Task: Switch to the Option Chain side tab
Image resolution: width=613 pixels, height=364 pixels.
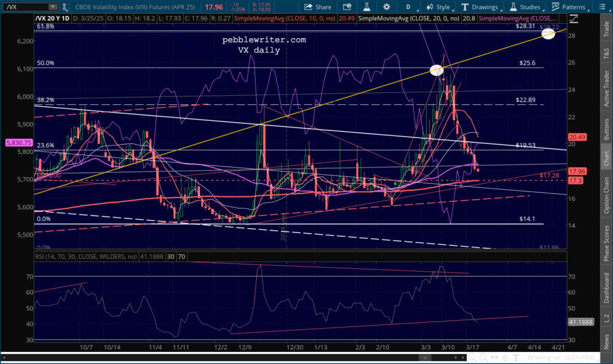Action: point(606,196)
